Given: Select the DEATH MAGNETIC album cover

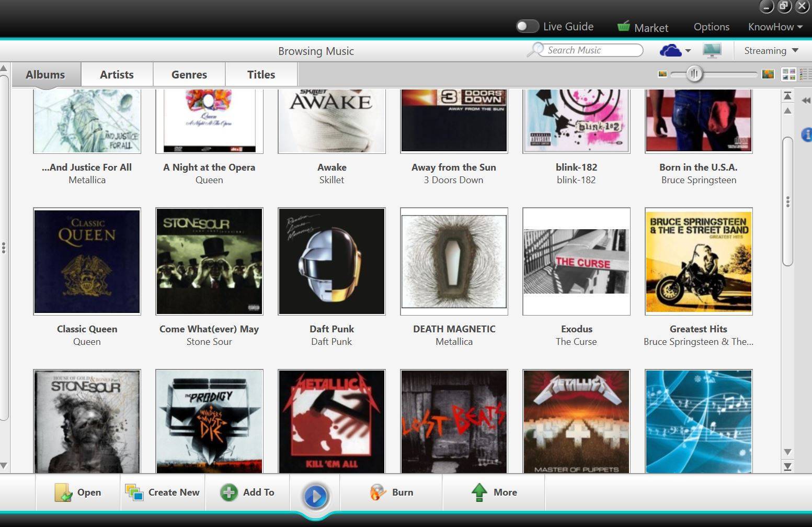Looking at the screenshot, I should pos(454,262).
